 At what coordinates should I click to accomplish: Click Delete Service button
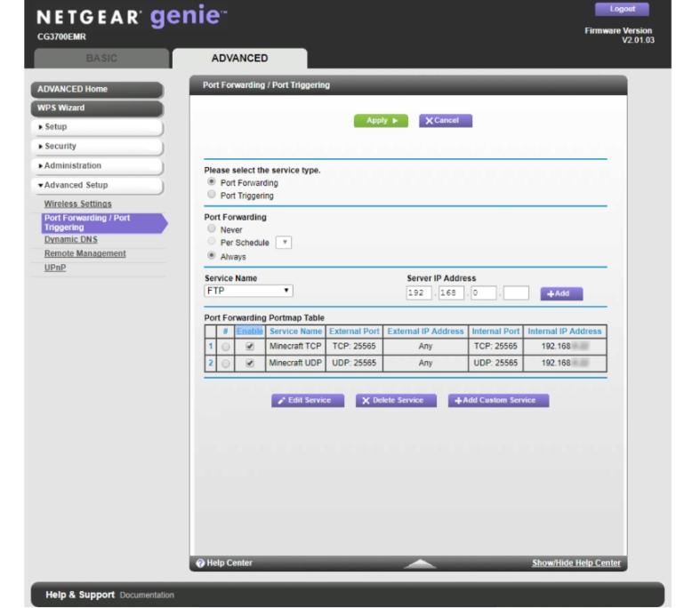(396, 401)
